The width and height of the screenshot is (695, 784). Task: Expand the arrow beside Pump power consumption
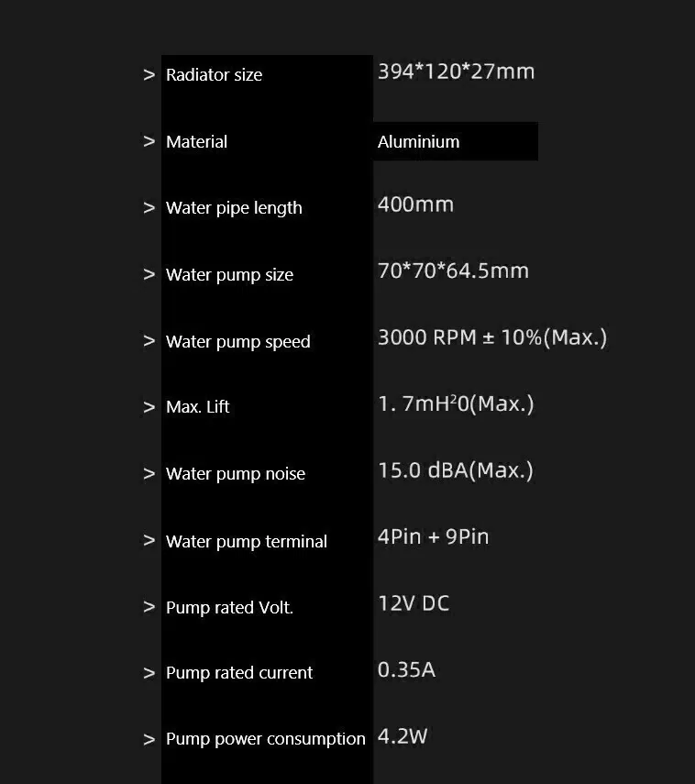tap(149, 739)
